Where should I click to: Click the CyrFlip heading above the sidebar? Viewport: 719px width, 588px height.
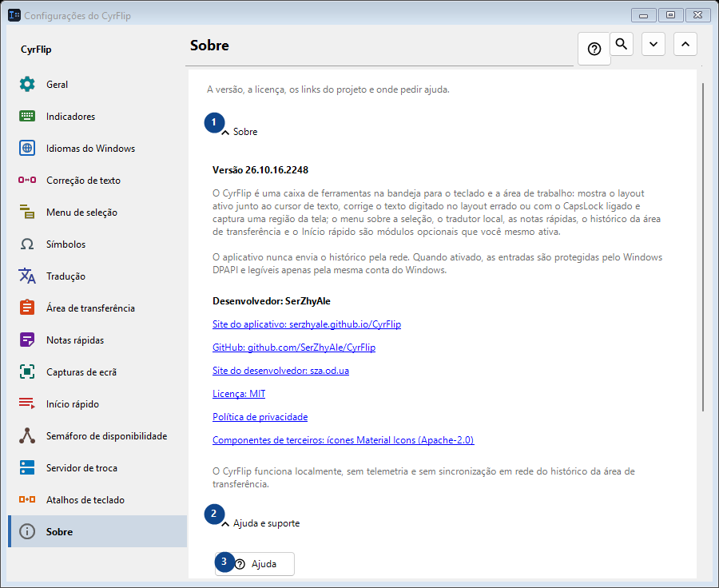point(36,50)
